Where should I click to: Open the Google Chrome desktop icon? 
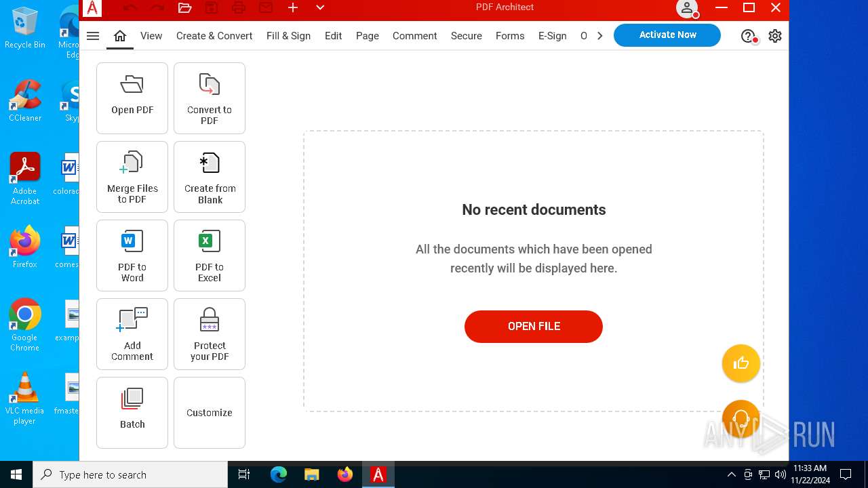tap(25, 325)
